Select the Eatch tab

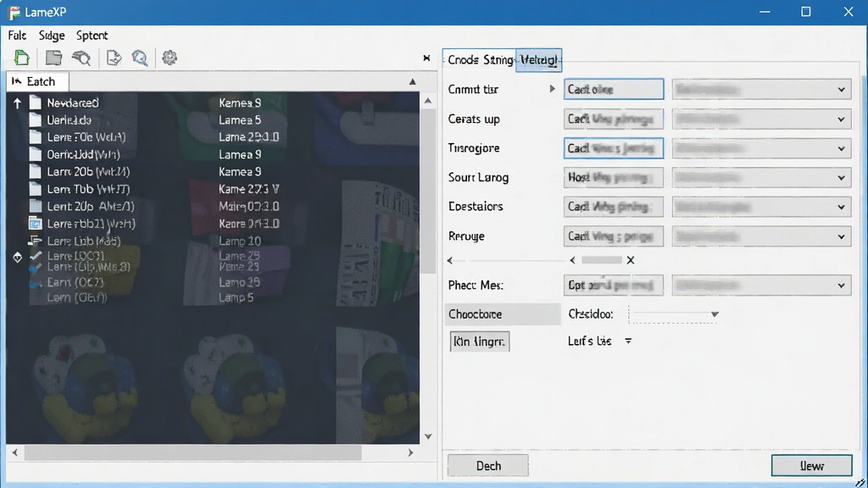coord(37,81)
